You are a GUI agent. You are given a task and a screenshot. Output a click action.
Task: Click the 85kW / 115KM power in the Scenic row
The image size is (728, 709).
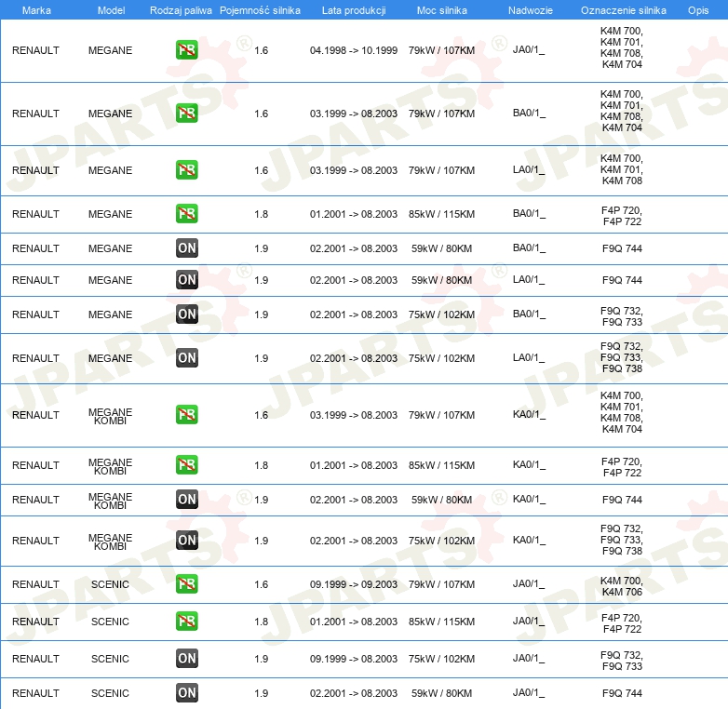click(441, 622)
